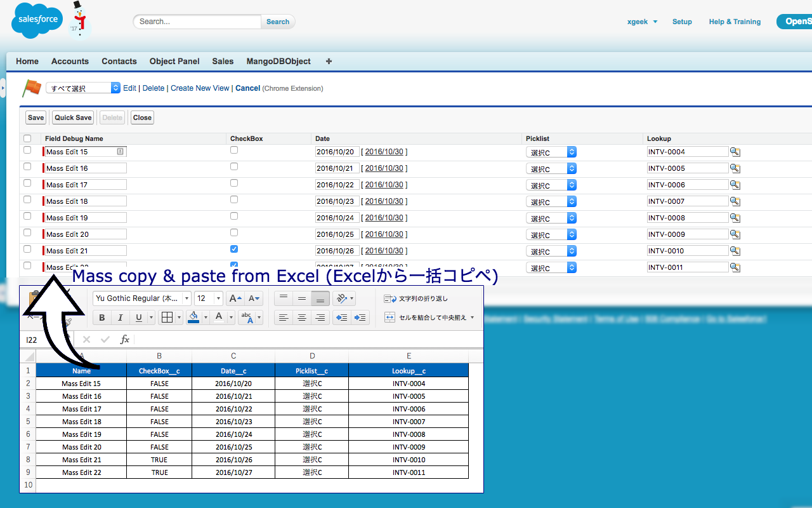
Task: Open Picklist dropdown for Mass Edit 17
Action: 551,185
